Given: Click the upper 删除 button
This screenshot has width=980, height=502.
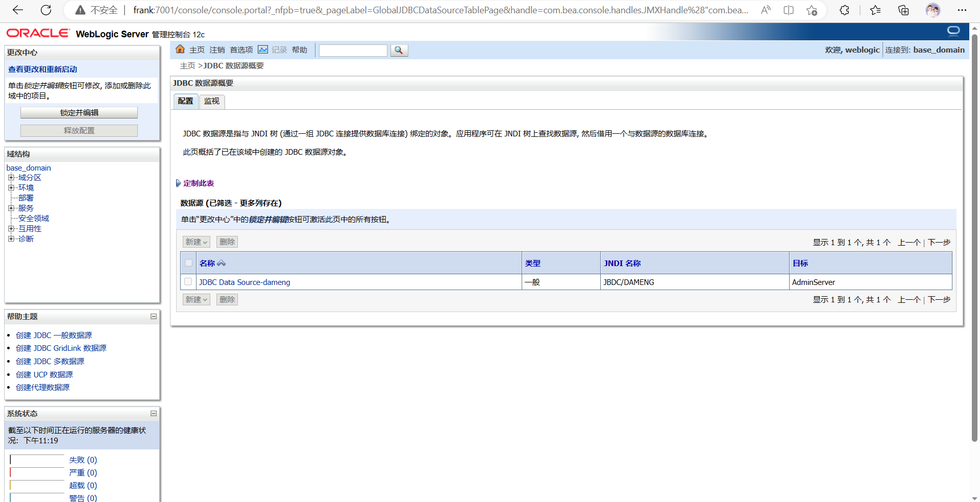Looking at the screenshot, I should (x=227, y=242).
